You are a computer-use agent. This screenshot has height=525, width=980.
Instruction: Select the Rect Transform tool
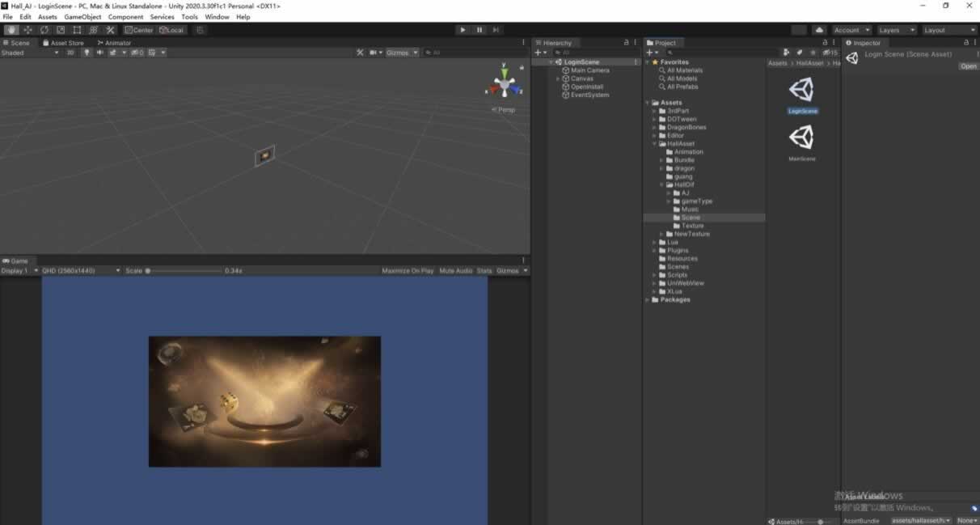click(x=78, y=30)
